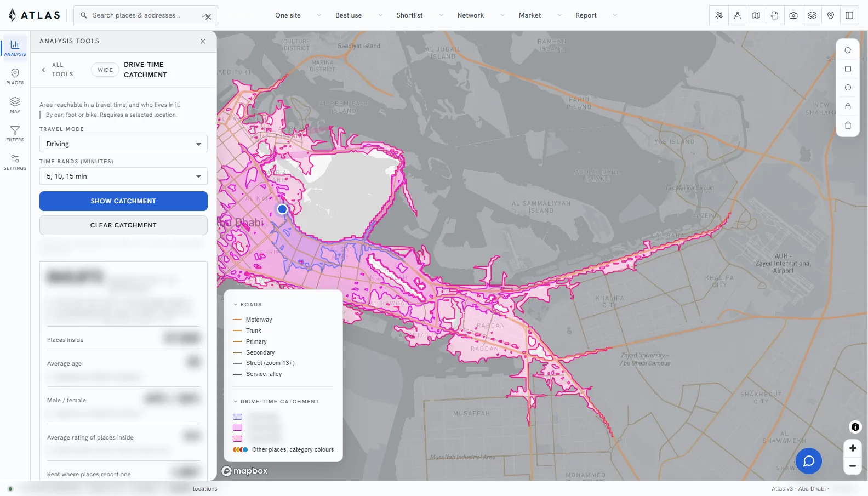Collapse the Drive-Time Catchment legend section
The image size is (868, 496).
click(276, 402)
